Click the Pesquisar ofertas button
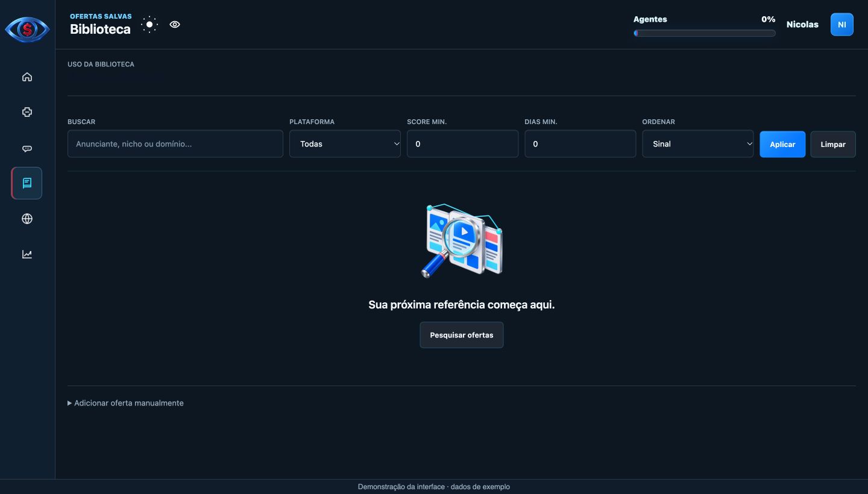 click(462, 335)
